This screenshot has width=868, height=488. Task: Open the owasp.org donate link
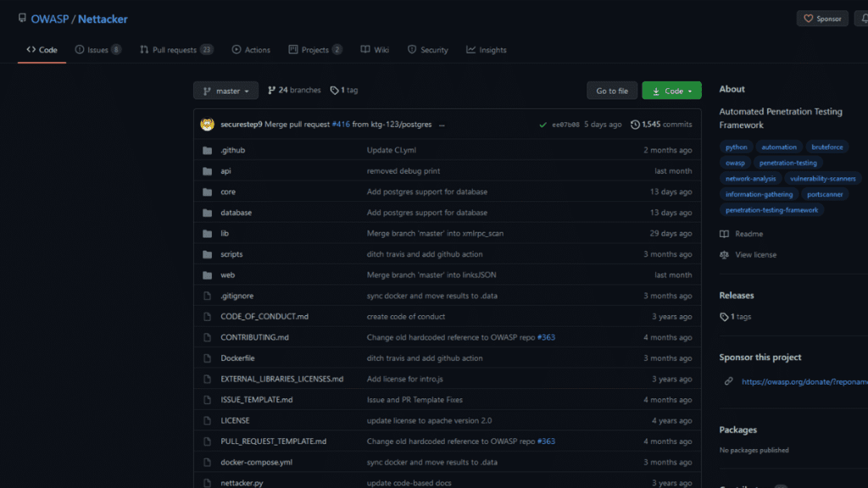[805, 382]
